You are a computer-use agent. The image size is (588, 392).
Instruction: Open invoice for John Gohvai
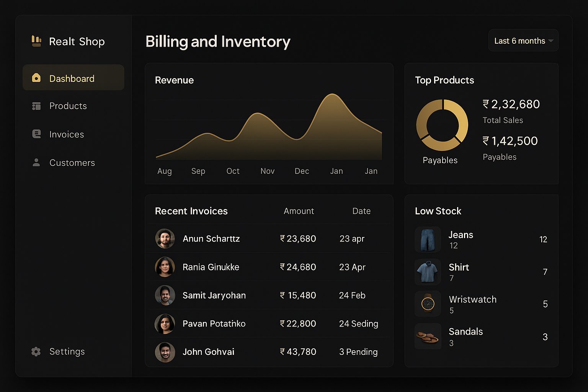[x=269, y=352]
